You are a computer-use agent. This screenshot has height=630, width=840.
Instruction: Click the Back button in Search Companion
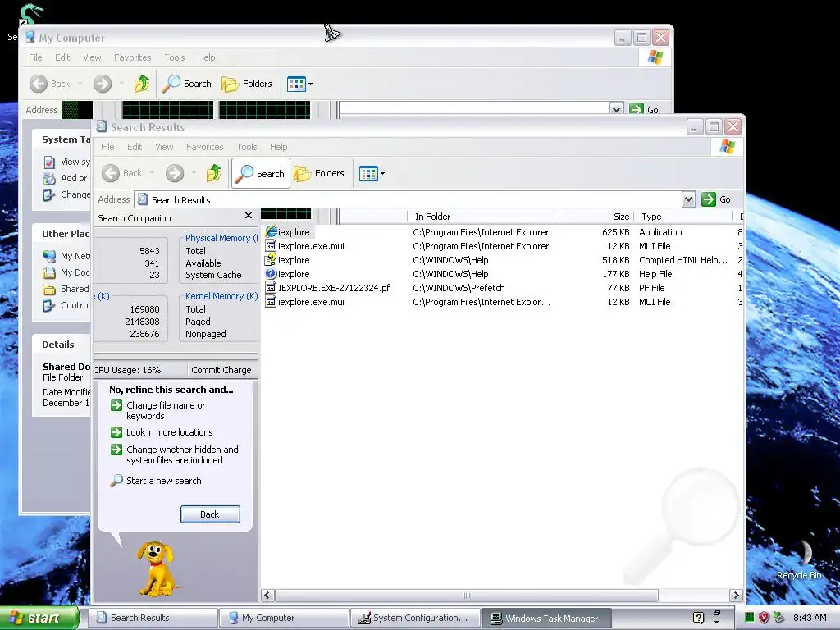point(210,514)
